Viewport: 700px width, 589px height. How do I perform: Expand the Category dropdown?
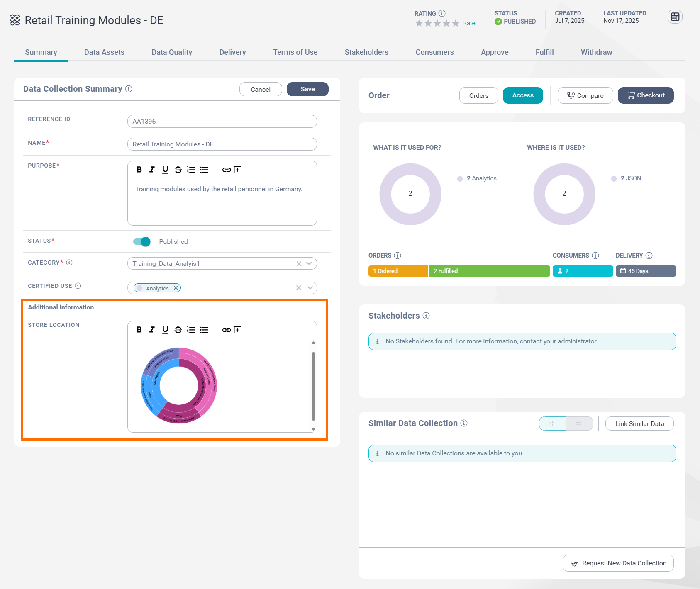pyautogui.click(x=309, y=263)
